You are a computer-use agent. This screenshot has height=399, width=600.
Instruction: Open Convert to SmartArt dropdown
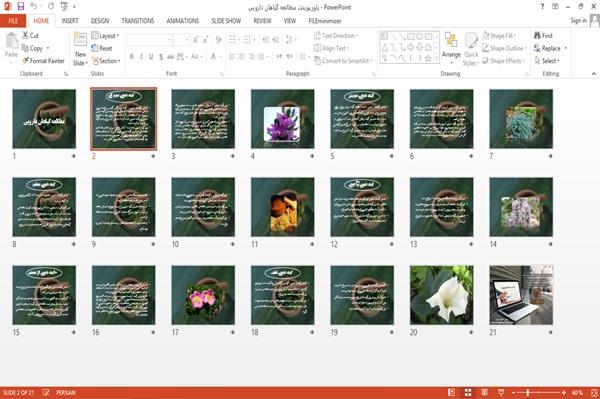pos(343,60)
